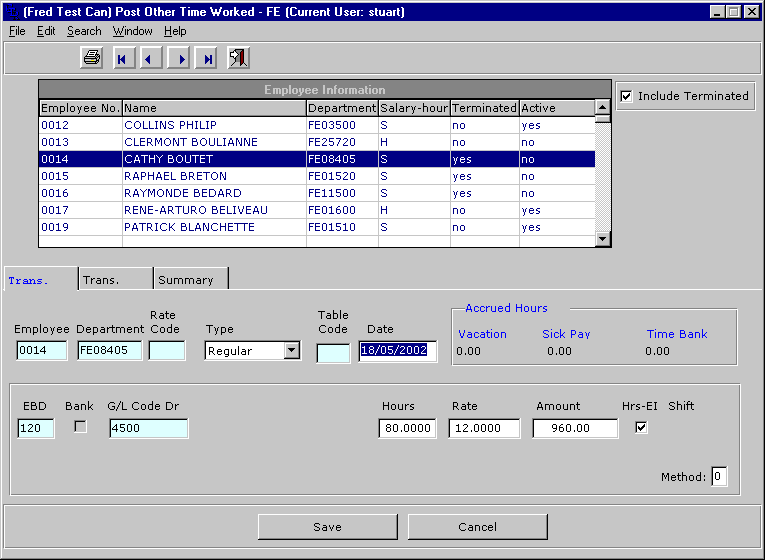The image size is (765, 560).
Task: Go to the previous record icon
Action: [149, 59]
